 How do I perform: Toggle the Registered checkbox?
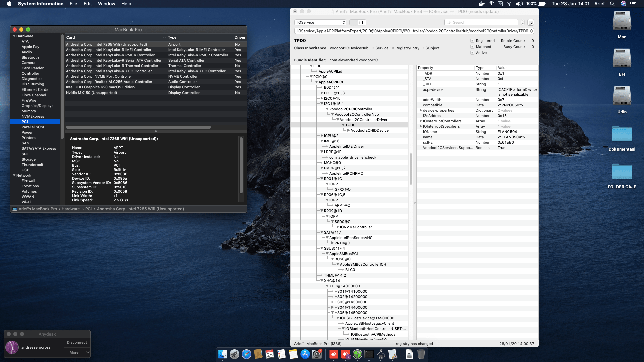tap(472, 41)
